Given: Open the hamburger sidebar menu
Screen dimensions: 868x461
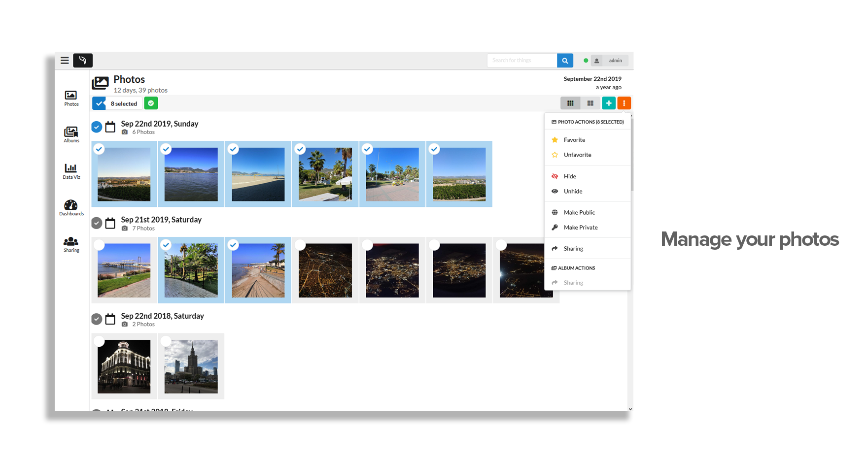Looking at the screenshot, I should coord(65,61).
